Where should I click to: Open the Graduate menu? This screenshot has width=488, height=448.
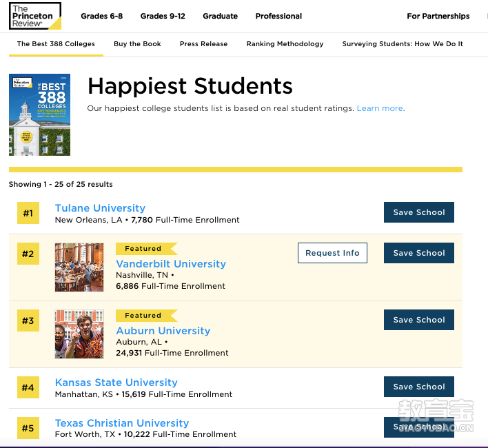point(221,16)
